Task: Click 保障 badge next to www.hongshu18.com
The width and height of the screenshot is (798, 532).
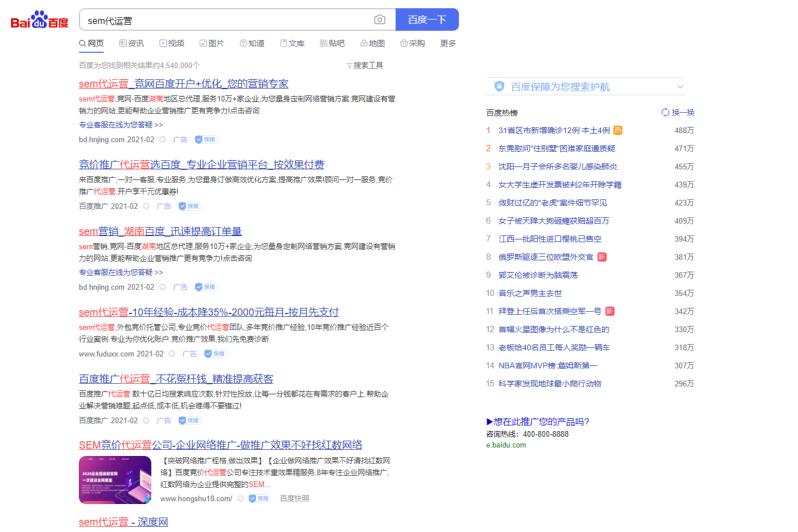Action: point(260,499)
